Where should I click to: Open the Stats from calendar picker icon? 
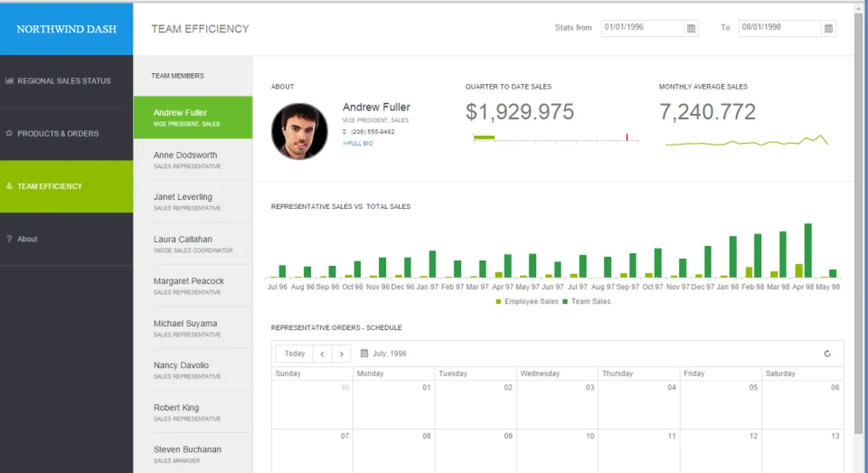(x=691, y=28)
